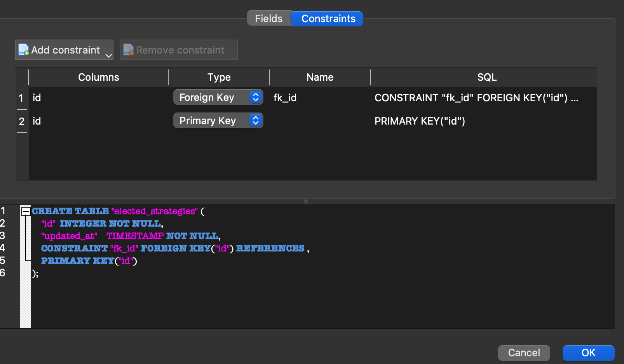Collapse the CREATE TABLE code block

click(x=26, y=211)
